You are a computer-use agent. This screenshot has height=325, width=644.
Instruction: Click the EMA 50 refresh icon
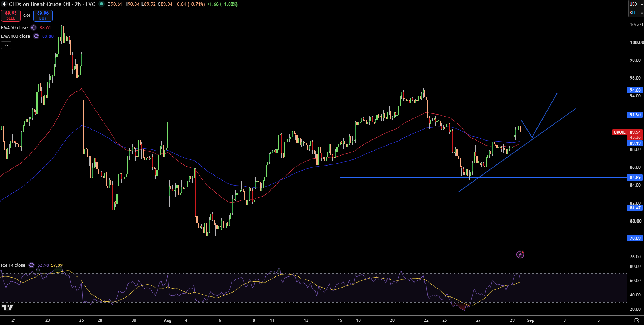(x=34, y=27)
